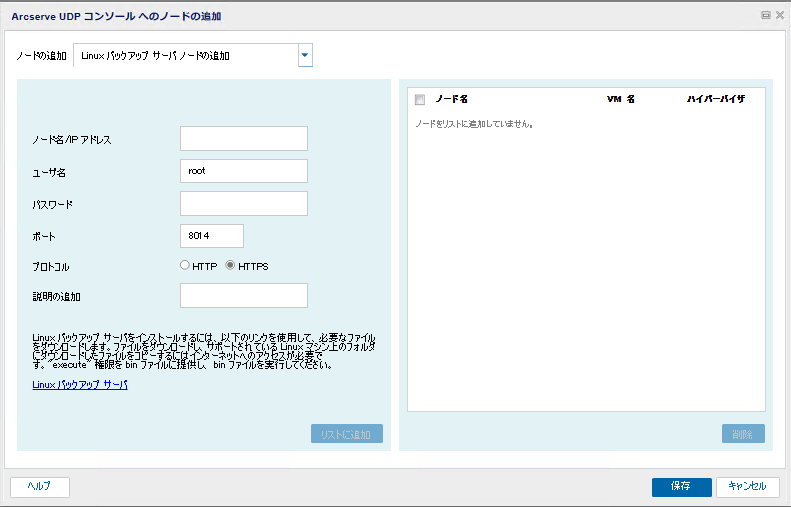Screen dimensions: 791x507
Task: Click the ハイパーバイザ column header
Action: coord(716,99)
